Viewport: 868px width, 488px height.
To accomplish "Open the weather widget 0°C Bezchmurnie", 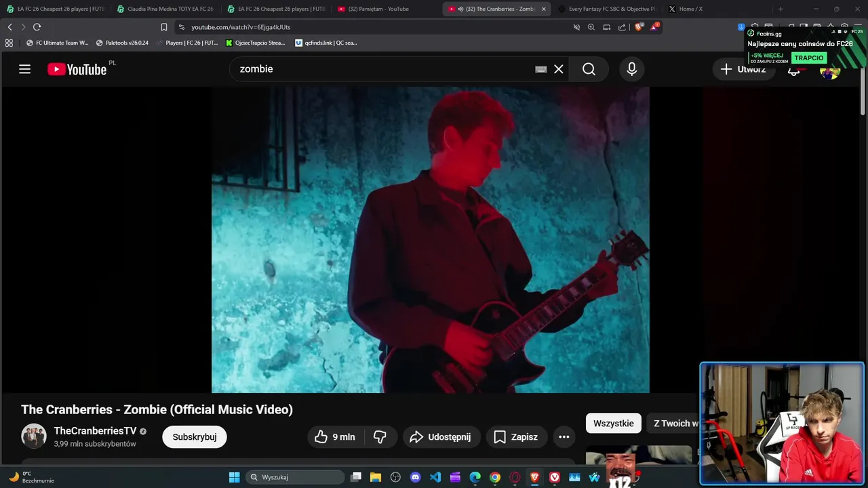I will tap(31, 477).
